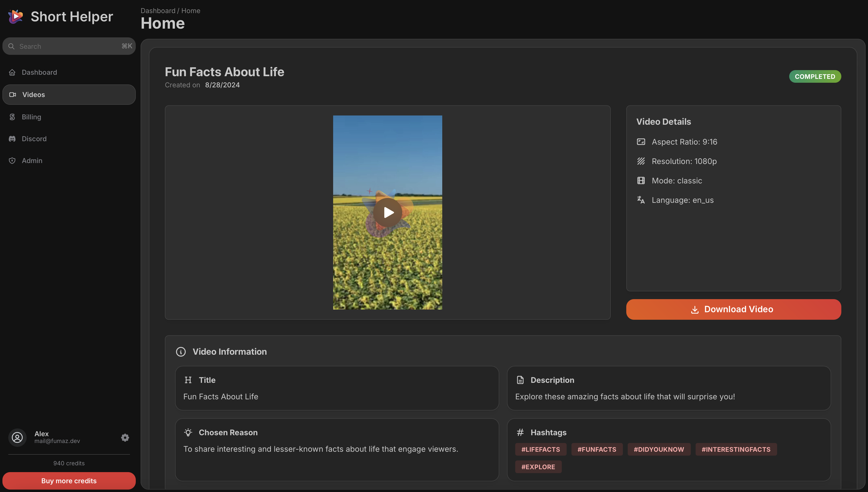The image size is (868, 492).
Task: Go to the Billing page
Action: (x=31, y=117)
